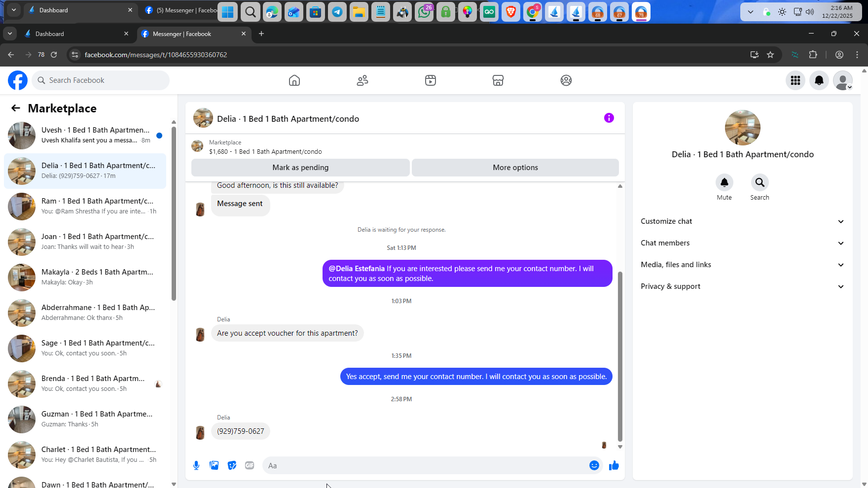This screenshot has height=488, width=868.
Task: Select the Messenger | Facebook tab
Action: point(194,34)
